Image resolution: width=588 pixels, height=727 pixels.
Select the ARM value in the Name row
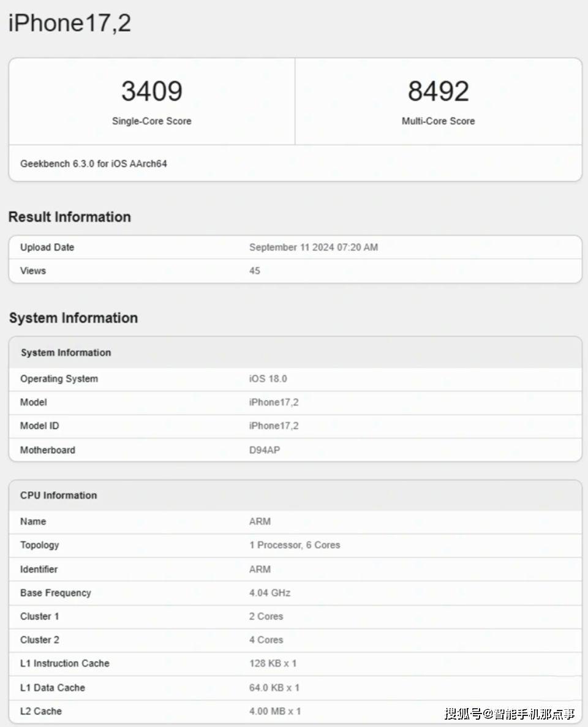click(260, 522)
